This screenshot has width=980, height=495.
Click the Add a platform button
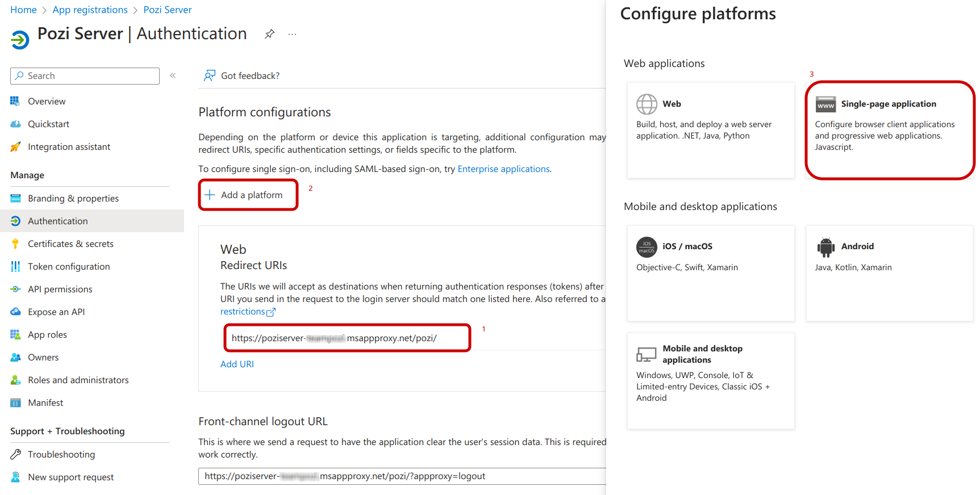248,195
